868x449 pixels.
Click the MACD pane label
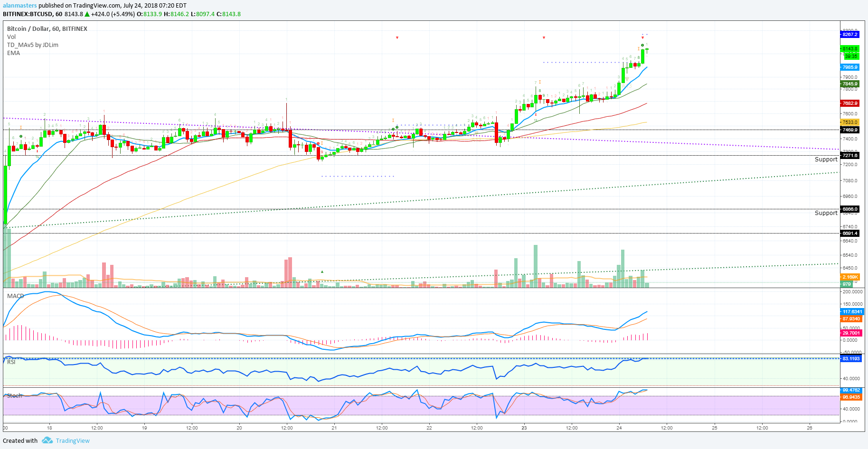click(15, 296)
